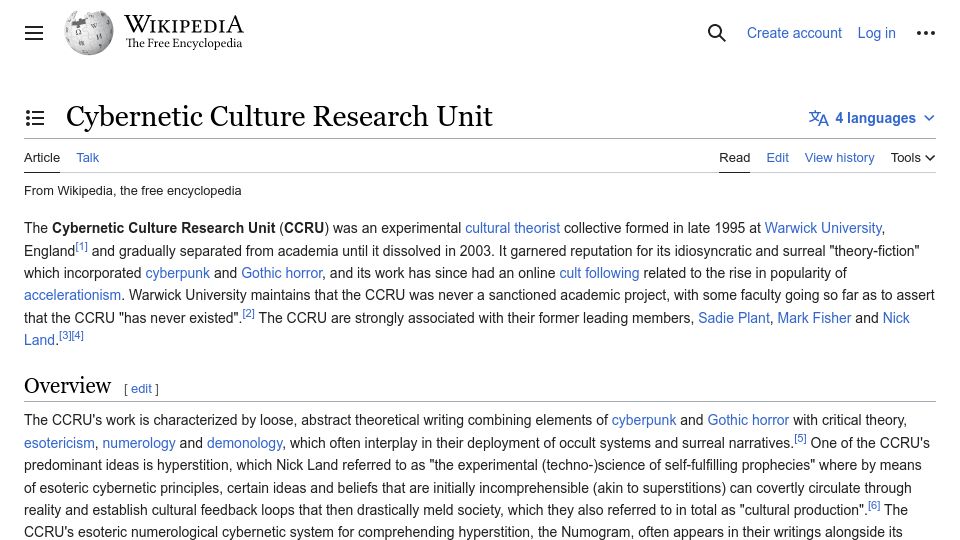Open the main hamburger menu

pos(34,33)
